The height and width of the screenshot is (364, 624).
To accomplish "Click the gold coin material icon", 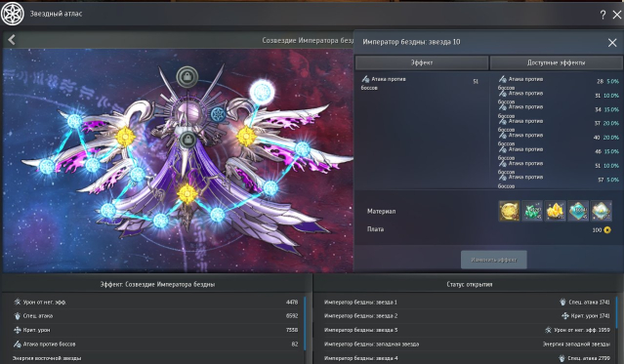I will pyautogui.click(x=509, y=211).
